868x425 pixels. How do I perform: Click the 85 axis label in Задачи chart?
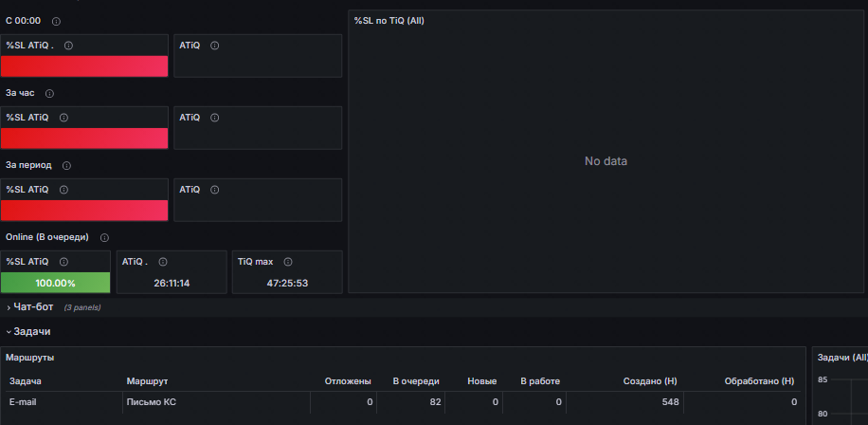click(x=823, y=379)
